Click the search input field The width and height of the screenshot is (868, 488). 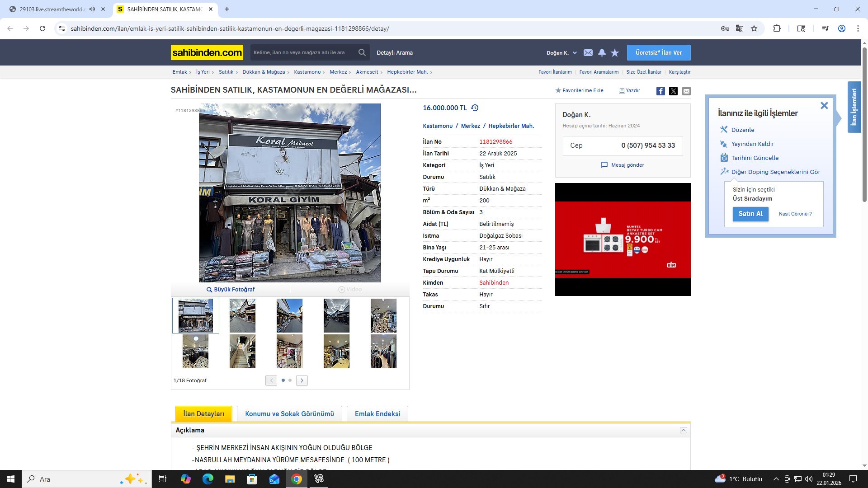pos(304,52)
